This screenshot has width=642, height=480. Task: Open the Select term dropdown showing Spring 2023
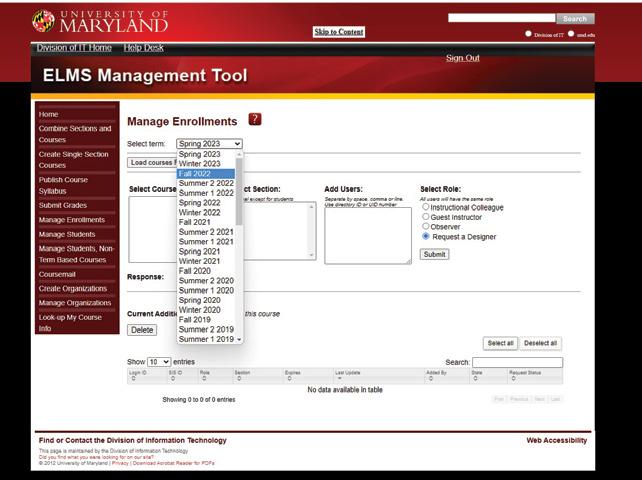pos(209,144)
